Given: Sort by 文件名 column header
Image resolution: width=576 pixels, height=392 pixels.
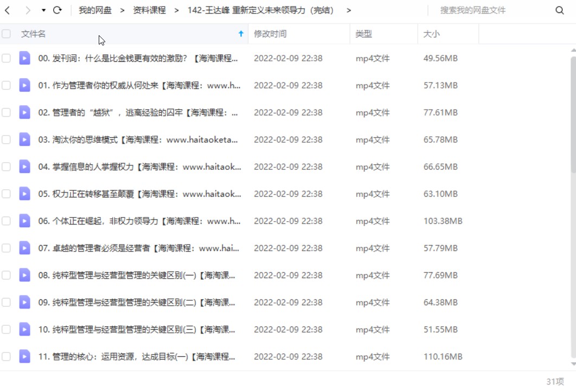Looking at the screenshot, I should click(34, 34).
